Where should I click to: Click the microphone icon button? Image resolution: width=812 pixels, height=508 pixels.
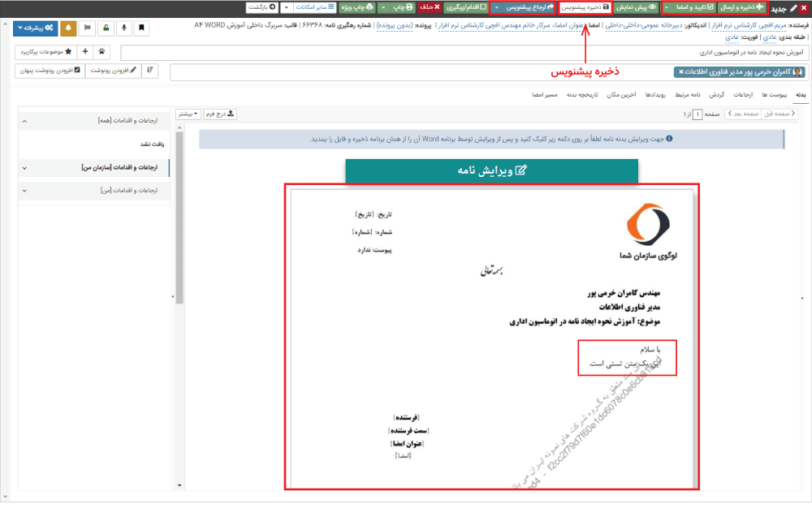click(x=124, y=28)
